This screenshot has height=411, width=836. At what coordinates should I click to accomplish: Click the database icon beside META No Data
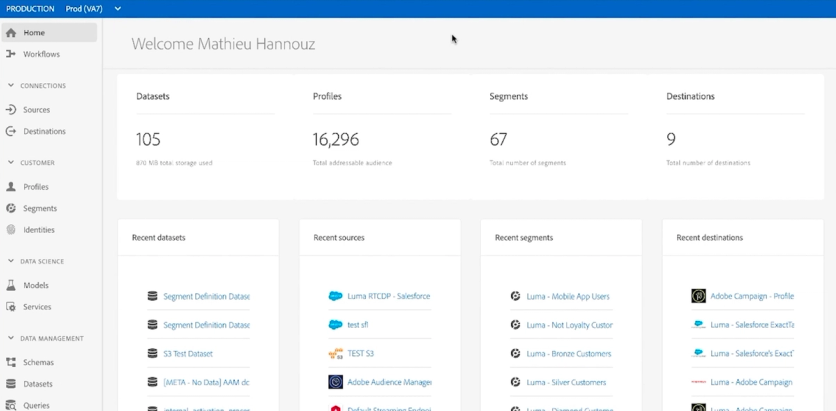(152, 382)
